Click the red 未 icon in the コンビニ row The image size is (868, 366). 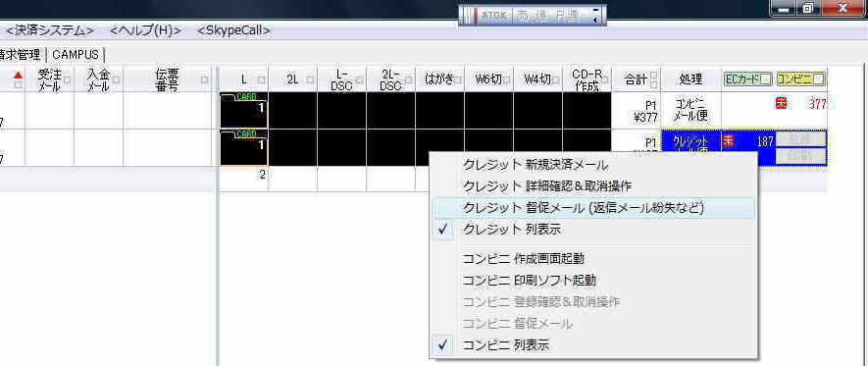pos(781,104)
